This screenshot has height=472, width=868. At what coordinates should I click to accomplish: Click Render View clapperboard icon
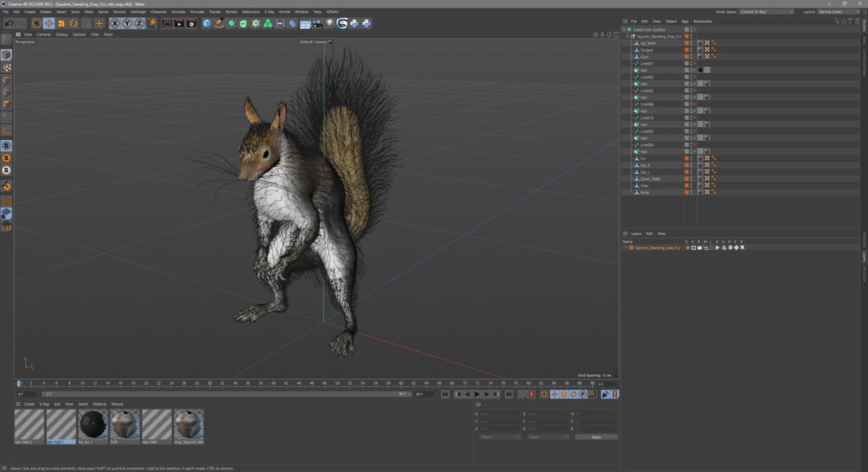point(167,24)
